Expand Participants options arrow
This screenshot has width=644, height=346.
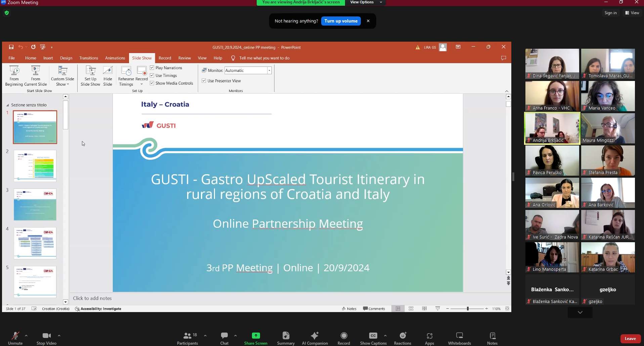205,336
